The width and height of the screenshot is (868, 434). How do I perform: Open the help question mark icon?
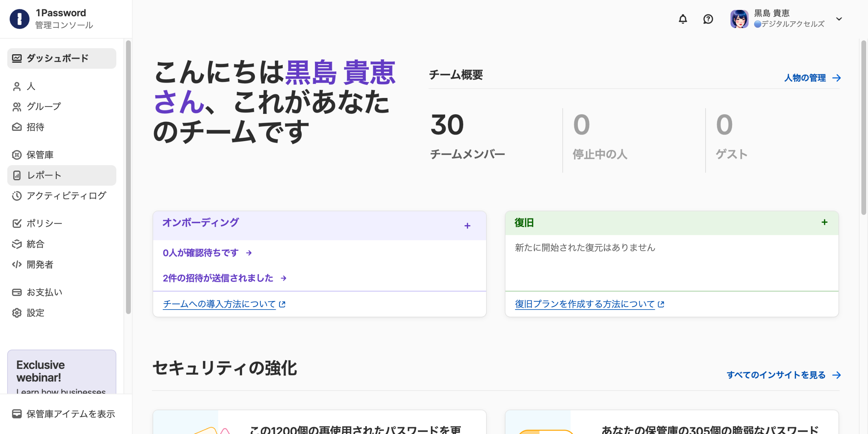(708, 19)
